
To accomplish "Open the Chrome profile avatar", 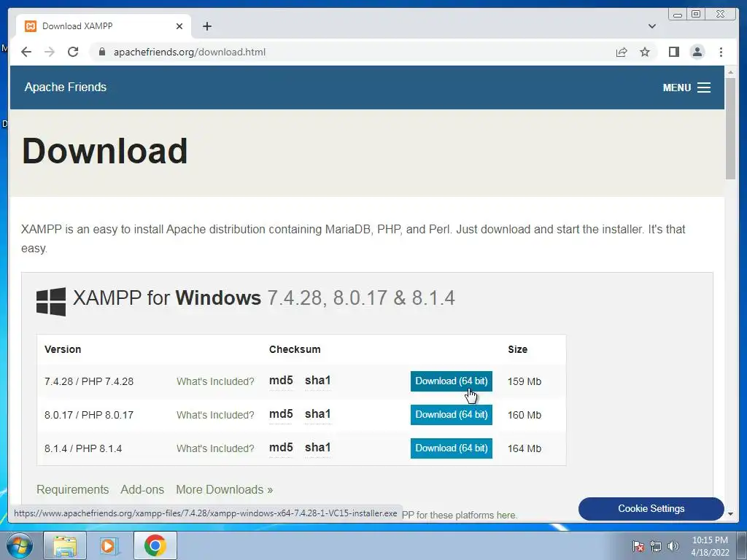I will point(697,52).
